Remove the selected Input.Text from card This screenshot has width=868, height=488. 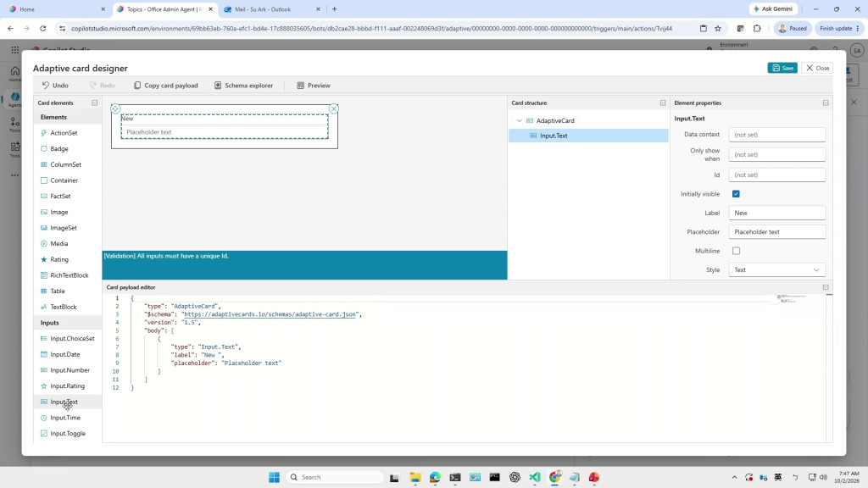tap(334, 108)
